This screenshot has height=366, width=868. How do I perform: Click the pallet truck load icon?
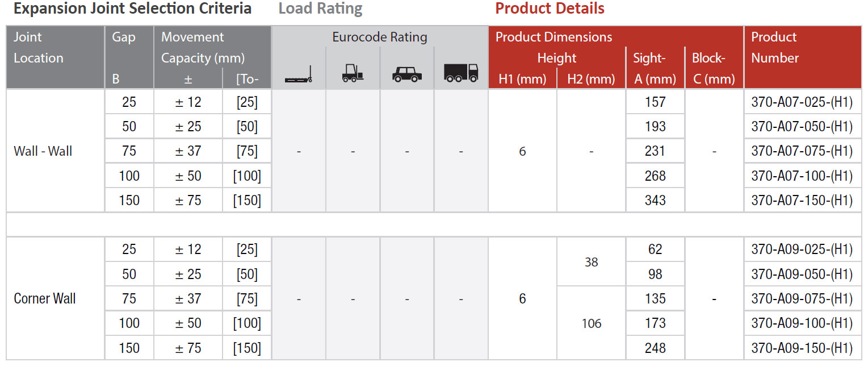pyautogui.click(x=299, y=78)
